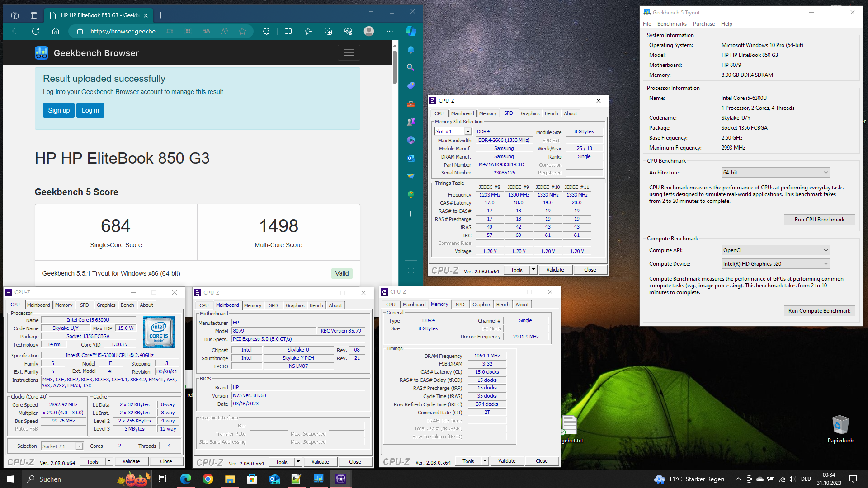
Task: Click Validate in CPU-Z SPD window
Action: [555, 270]
